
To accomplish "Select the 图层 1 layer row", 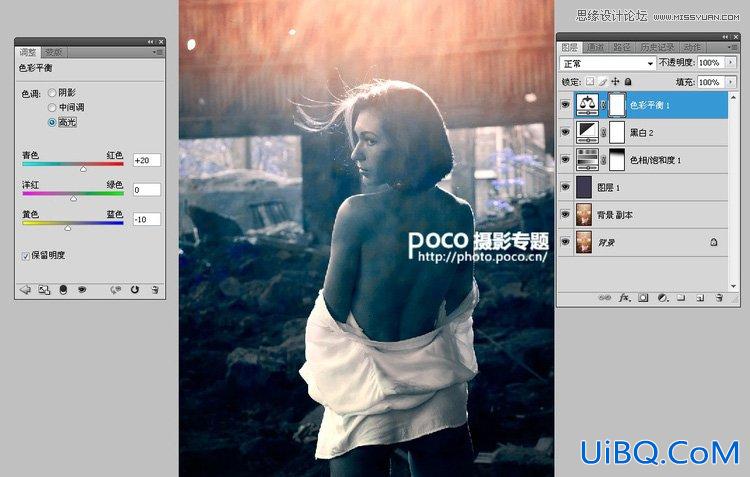I will tap(643, 187).
